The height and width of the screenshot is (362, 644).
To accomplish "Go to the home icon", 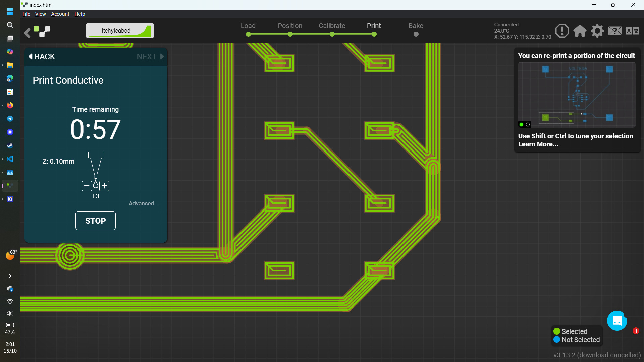I will point(580,31).
